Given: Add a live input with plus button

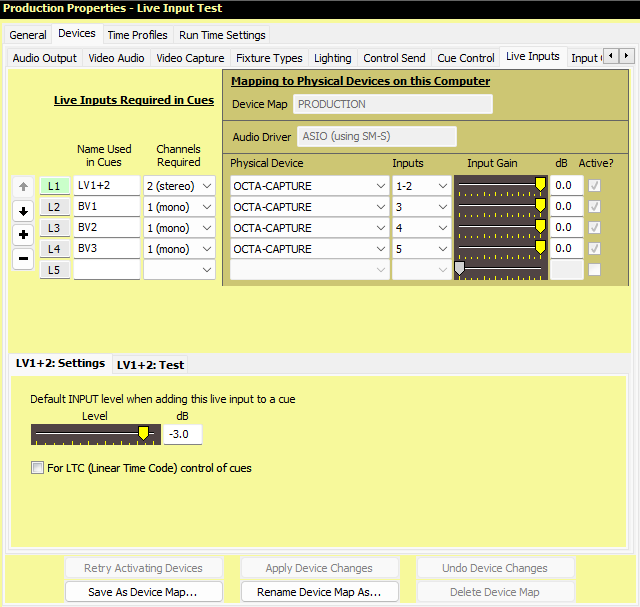Looking at the screenshot, I should tap(23, 235).
